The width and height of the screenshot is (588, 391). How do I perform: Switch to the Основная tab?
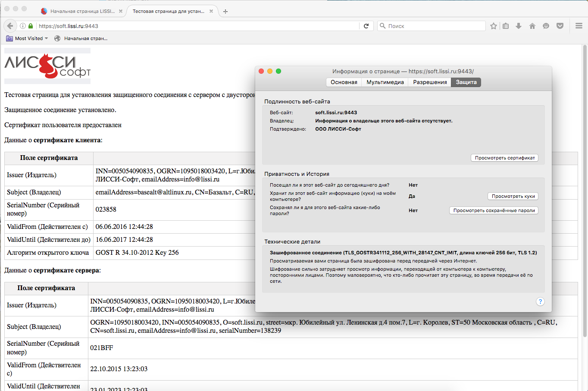click(x=344, y=82)
